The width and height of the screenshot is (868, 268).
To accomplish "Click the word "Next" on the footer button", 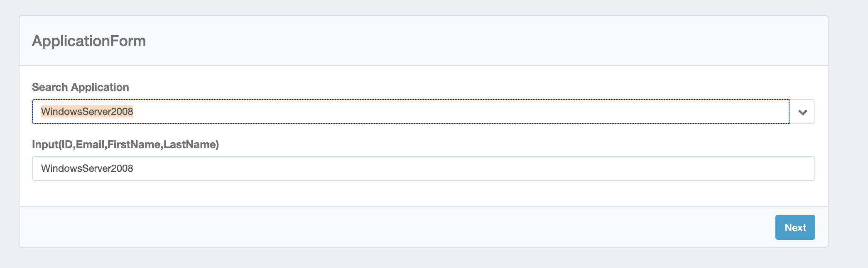I will coord(795,227).
